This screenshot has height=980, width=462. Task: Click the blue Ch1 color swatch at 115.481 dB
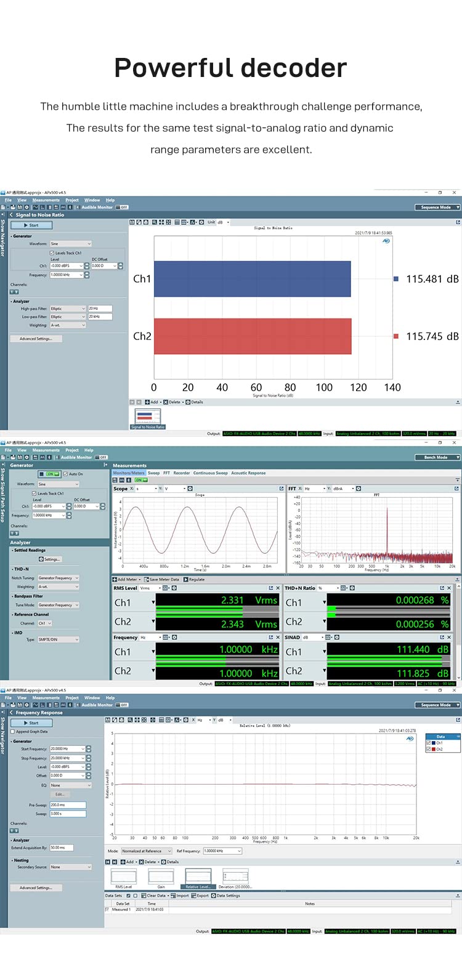(x=396, y=279)
